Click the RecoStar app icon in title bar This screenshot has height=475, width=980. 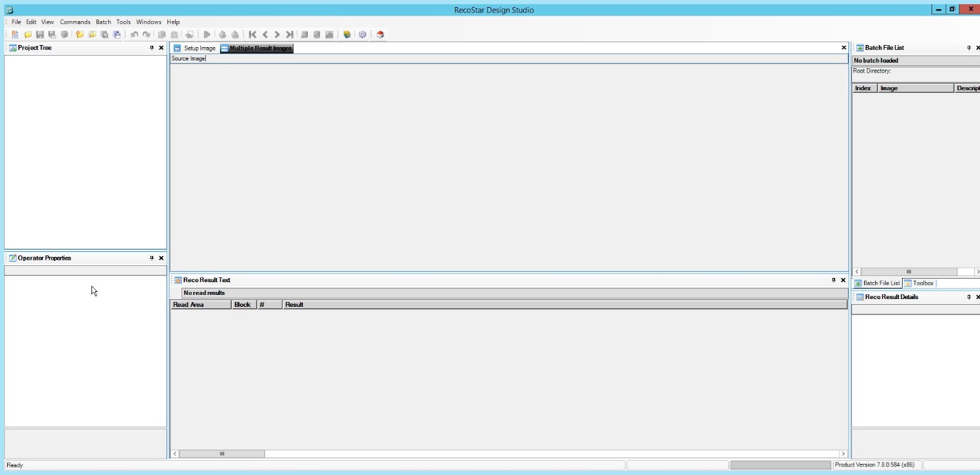(10, 10)
